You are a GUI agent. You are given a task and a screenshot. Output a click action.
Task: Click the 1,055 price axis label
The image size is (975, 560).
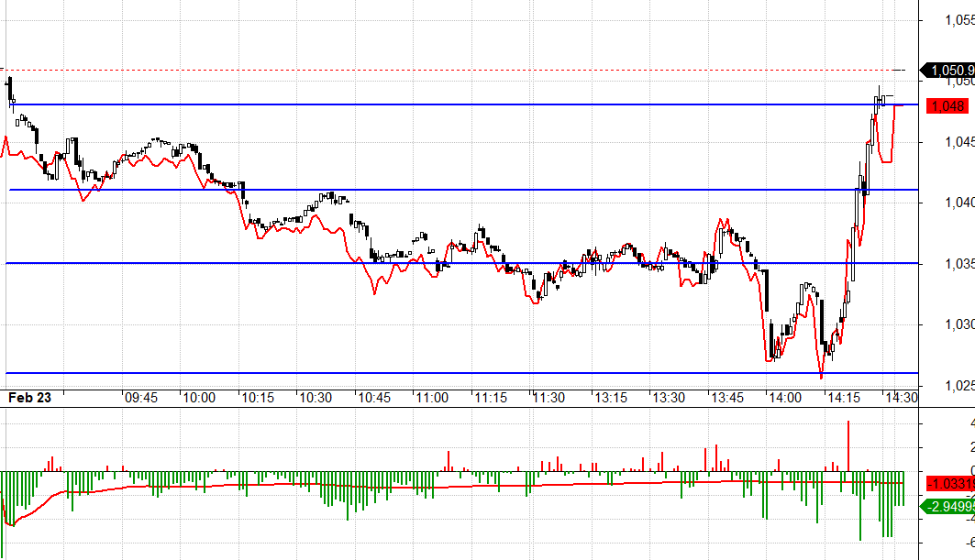958,20
